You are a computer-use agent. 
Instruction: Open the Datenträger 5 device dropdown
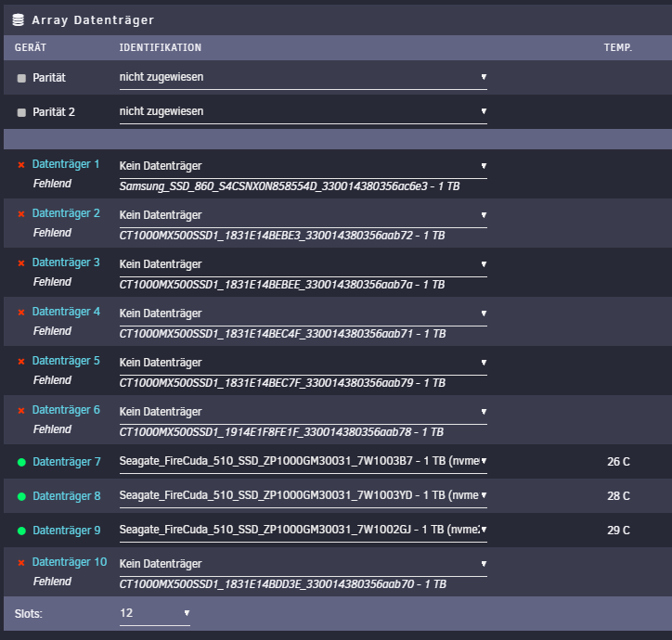coord(303,364)
